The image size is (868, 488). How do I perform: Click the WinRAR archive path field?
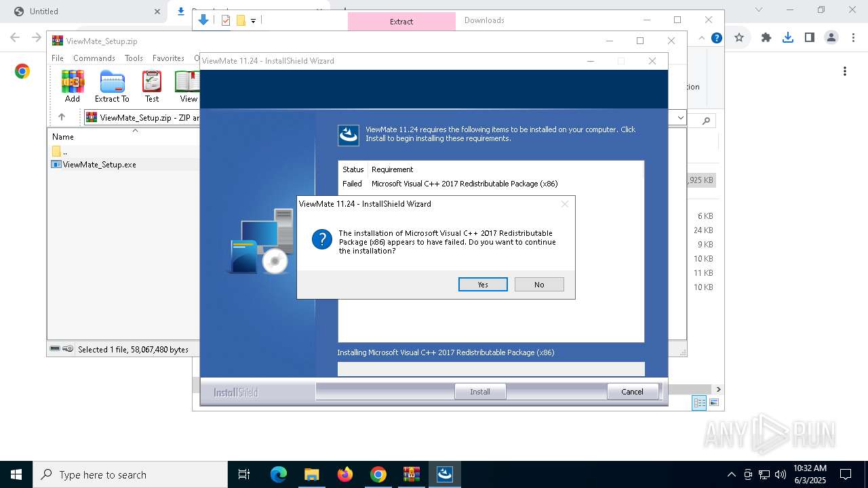pos(142,117)
